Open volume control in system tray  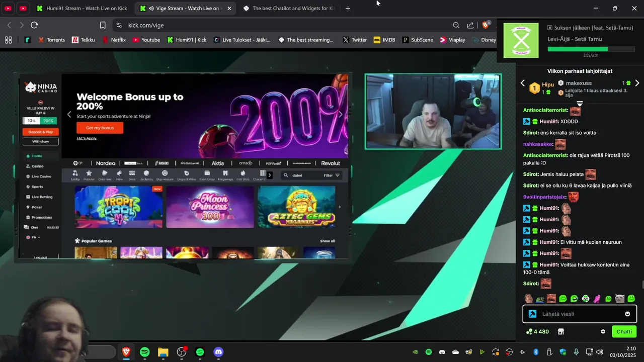tap(599, 352)
